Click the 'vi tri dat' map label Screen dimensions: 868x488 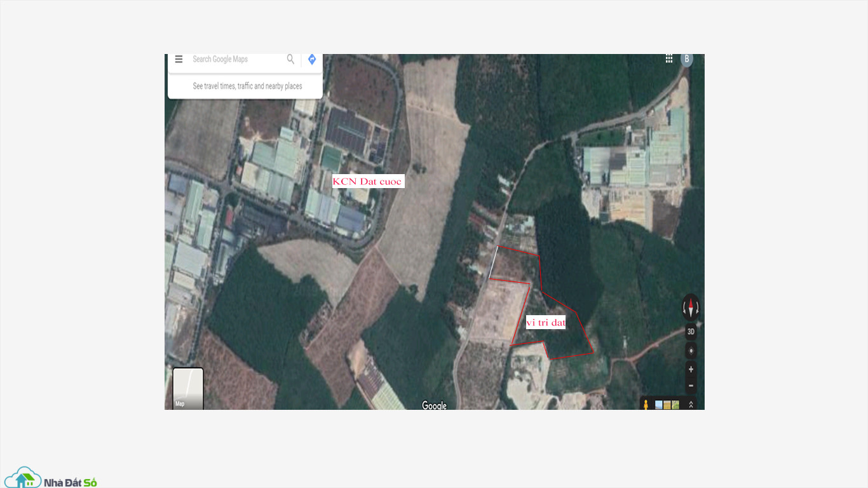point(546,323)
